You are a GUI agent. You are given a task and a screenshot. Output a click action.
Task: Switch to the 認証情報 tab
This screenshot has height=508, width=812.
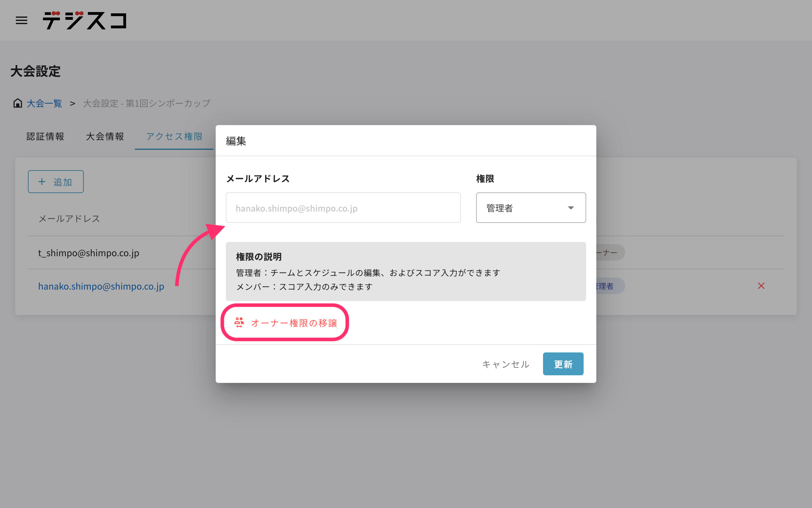tap(45, 137)
